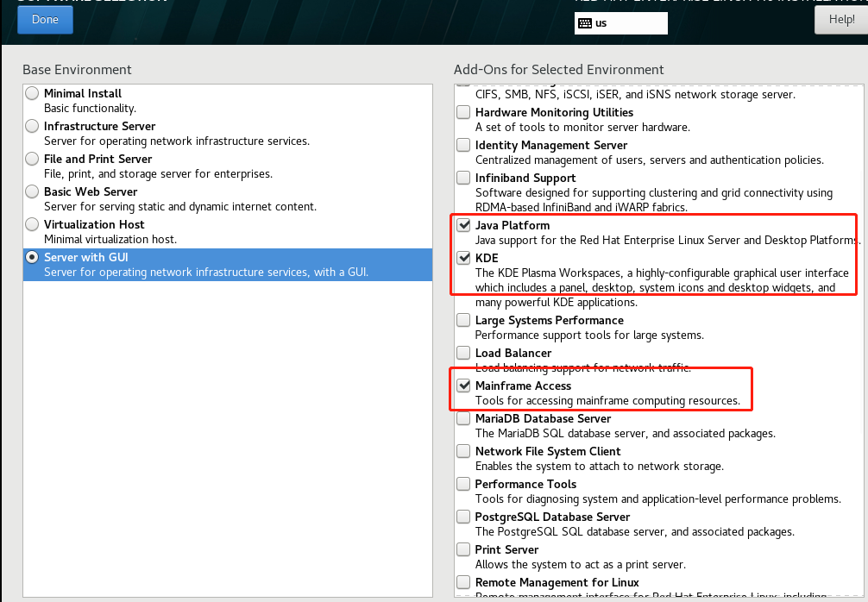868x602 pixels.
Task: Uncheck the Java Platform add-on
Action: tap(463, 224)
